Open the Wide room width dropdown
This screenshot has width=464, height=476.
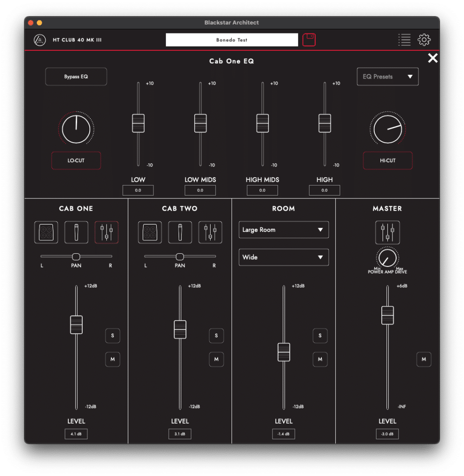(x=284, y=257)
